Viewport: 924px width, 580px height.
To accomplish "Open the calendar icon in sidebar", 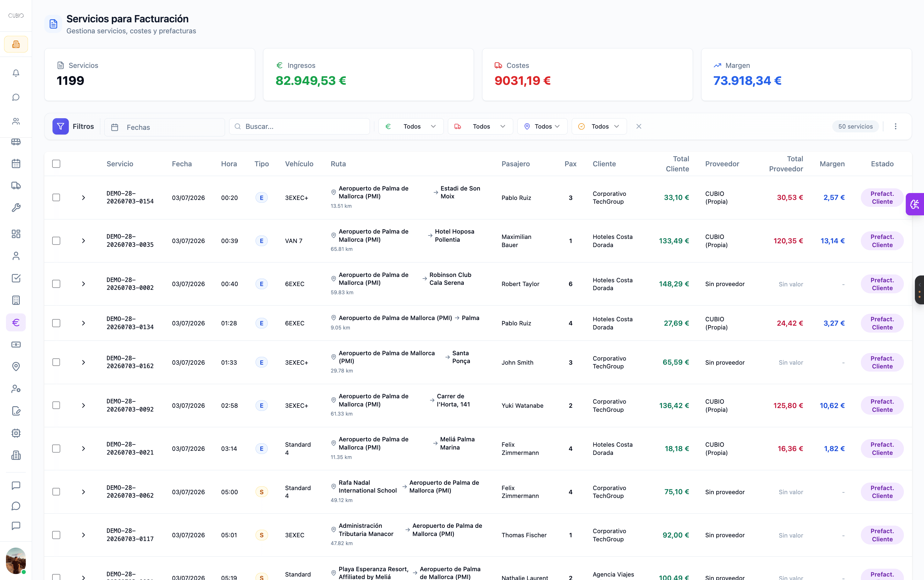I will pos(16,163).
